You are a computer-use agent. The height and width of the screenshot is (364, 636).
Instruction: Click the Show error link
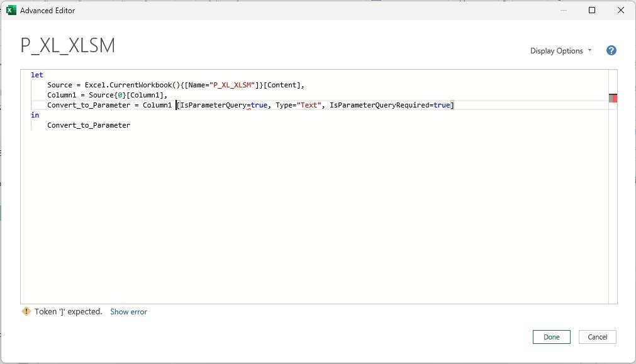[128, 312]
